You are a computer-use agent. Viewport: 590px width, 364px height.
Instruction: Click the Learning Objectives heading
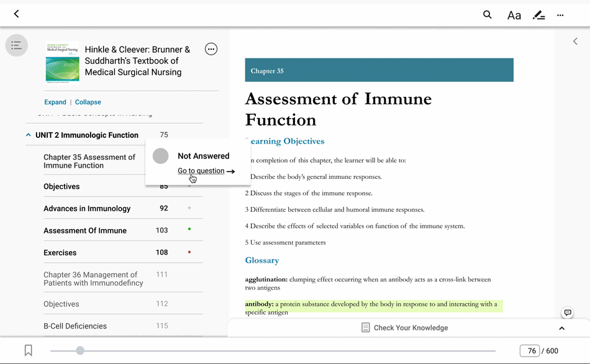285,141
